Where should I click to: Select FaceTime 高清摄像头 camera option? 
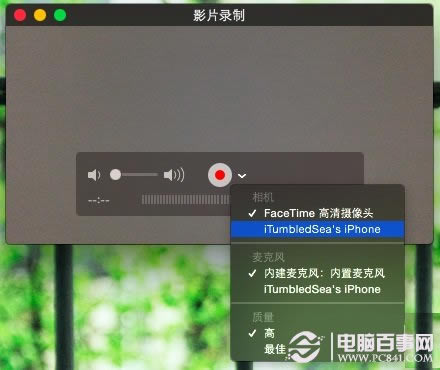tap(317, 213)
